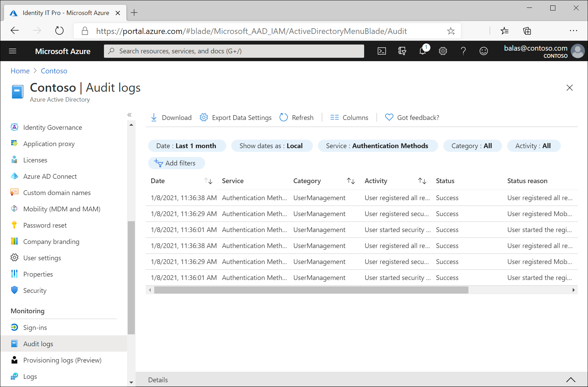The width and height of the screenshot is (588, 387).
Task: Click the horizontal scrollbar right arrow
Action: pyautogui.click(x=574, y=290)
